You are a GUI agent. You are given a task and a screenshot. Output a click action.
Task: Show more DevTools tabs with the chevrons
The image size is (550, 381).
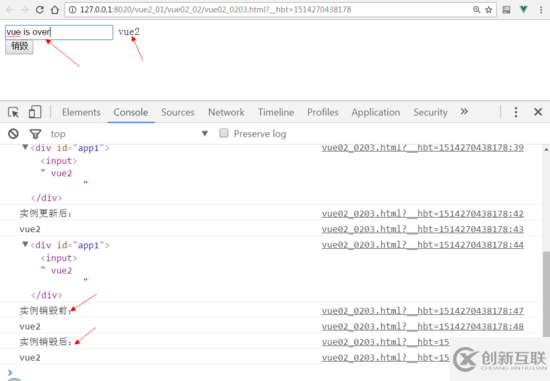coord(464,112)
